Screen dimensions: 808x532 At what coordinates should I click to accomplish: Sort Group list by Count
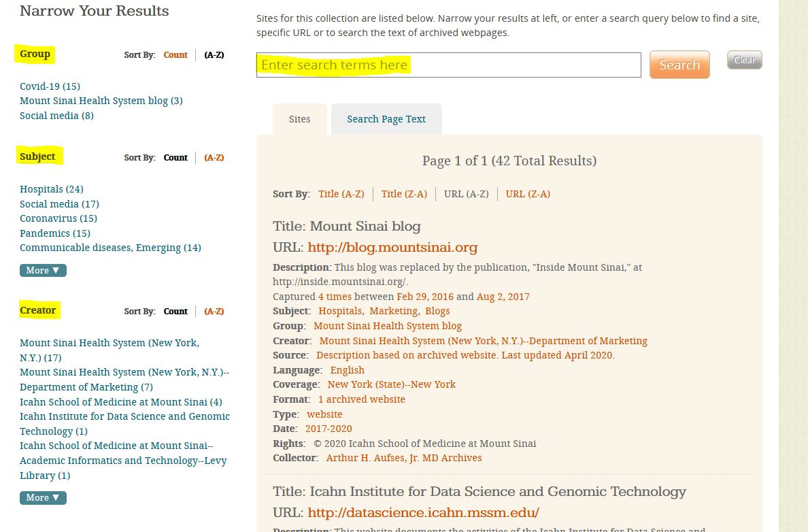(x=175, y=55)
